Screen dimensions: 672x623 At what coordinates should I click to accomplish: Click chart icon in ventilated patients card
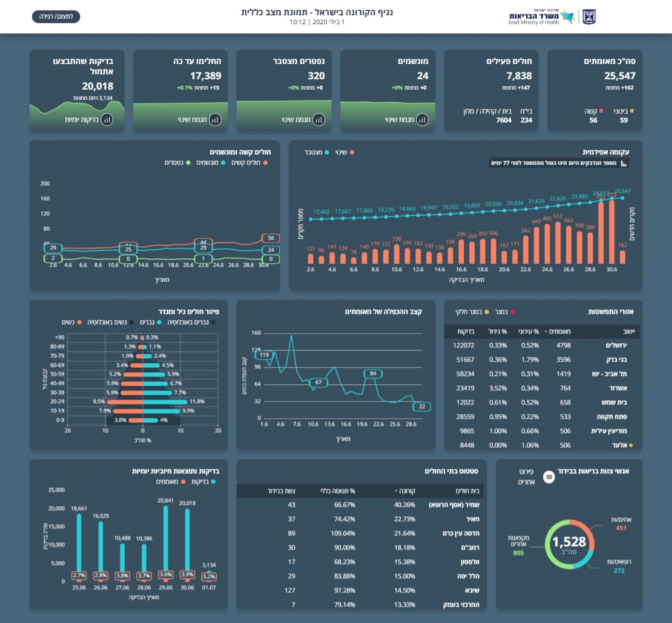422,120
